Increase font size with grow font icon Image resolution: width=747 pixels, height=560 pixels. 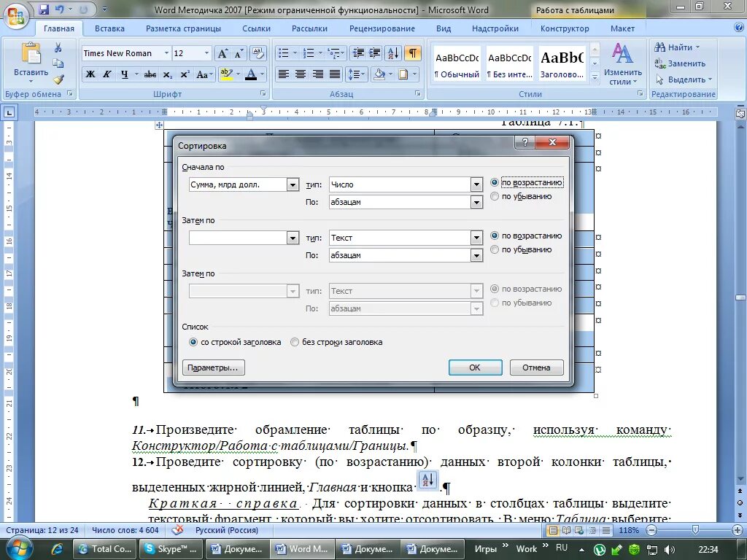click(x=222, y=52)
